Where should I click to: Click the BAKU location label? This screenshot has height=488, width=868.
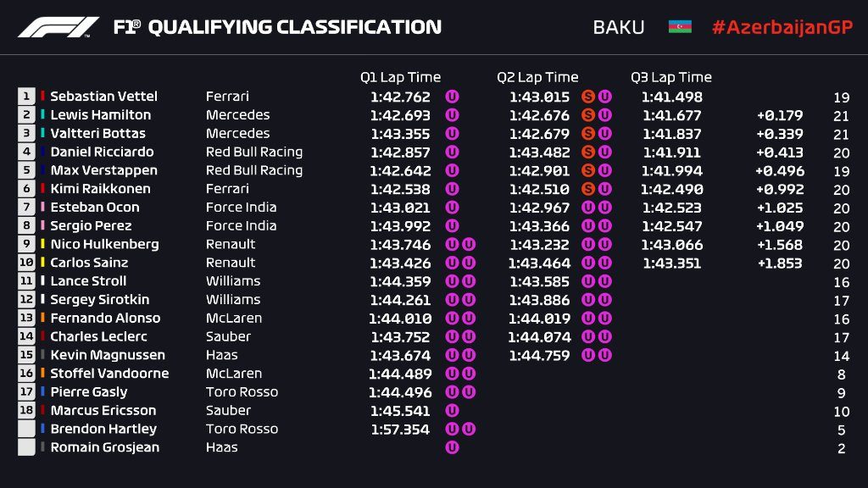[619, 27]
